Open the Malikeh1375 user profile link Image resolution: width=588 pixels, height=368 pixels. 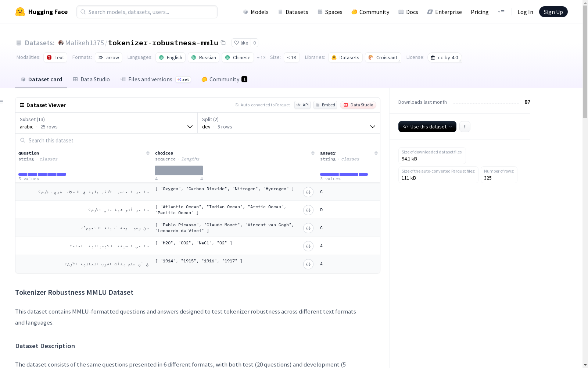click(x=85, y=43)
